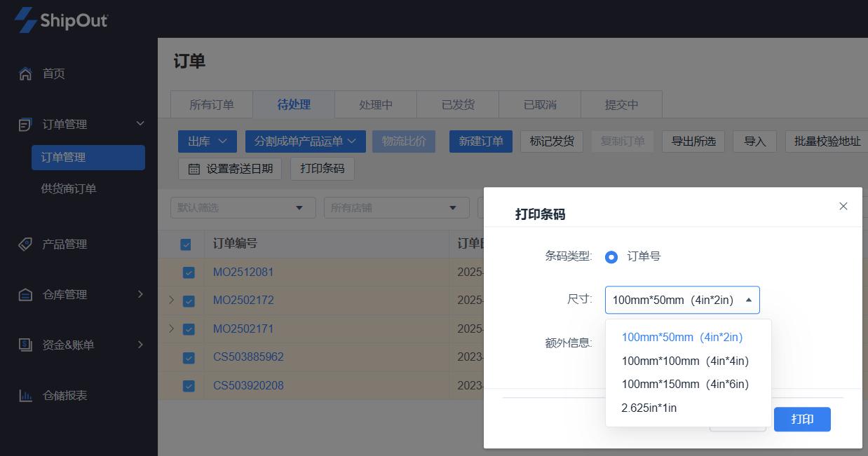
Task: Click the 仓库管理 warehouse icon
Action: (x=25, y=295)
